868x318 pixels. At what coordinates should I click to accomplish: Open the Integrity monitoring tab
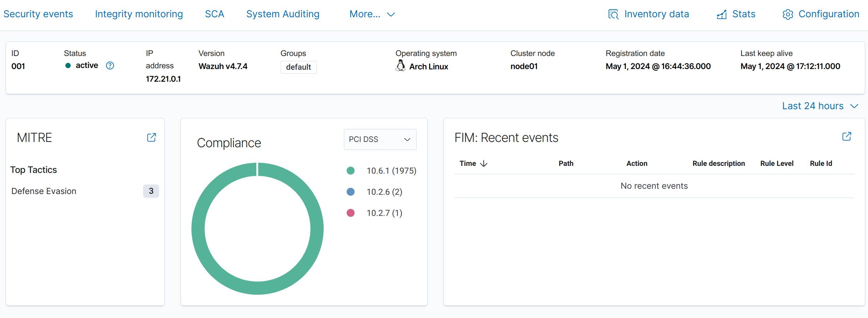click(x=139, y=14)
